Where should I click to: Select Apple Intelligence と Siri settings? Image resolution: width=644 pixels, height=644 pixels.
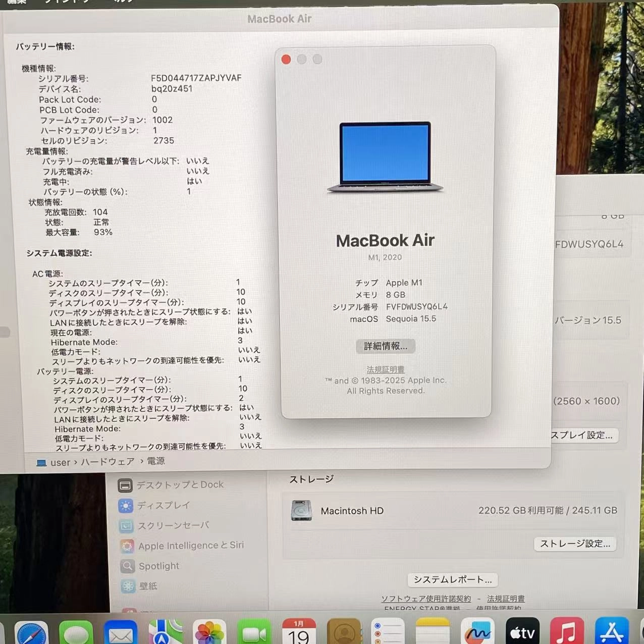pos(191,546)
